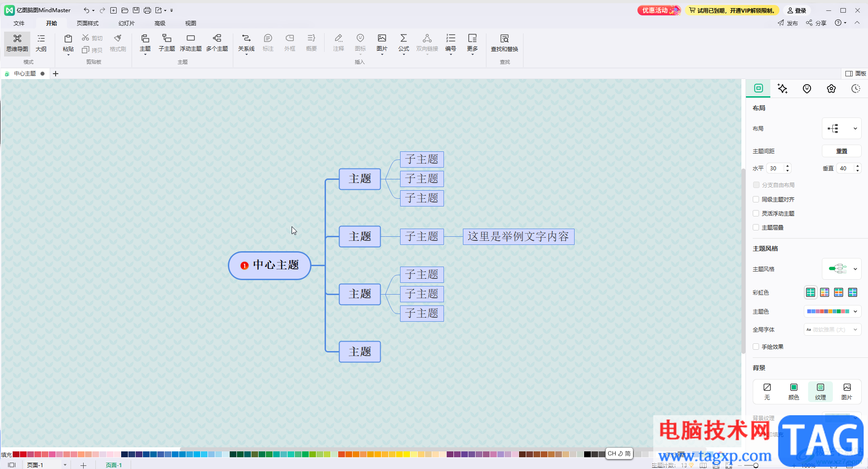Expand the 布局 layout dropdown
The image size is (868, 469).
pyautogui.click(x=841, y=129)
